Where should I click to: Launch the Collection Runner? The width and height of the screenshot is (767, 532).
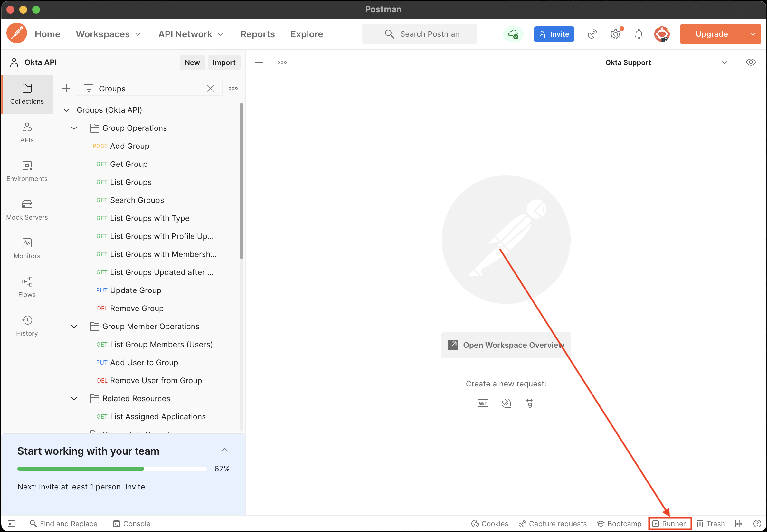click(x=670, y=523)
